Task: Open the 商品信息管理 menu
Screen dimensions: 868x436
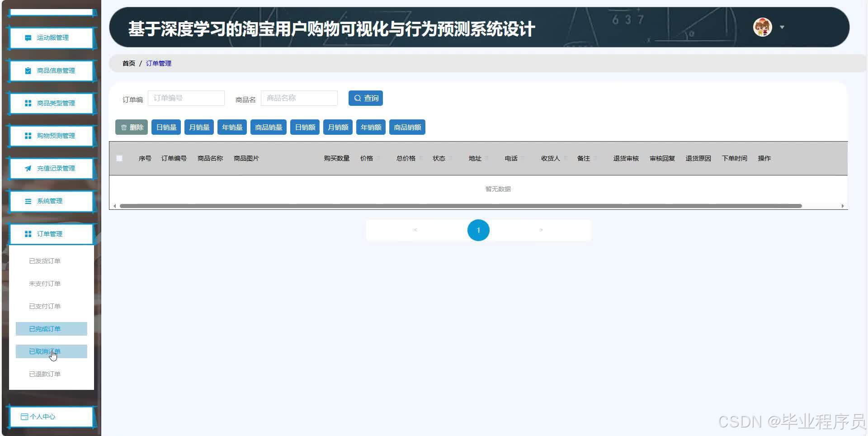Action: coord(51,71)
